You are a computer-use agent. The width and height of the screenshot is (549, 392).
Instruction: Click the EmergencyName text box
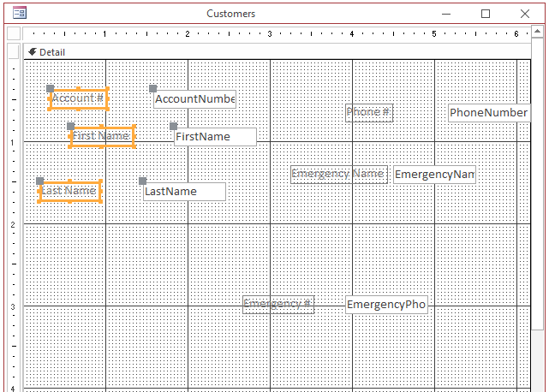pyautogui.click(x=434, y=175)
